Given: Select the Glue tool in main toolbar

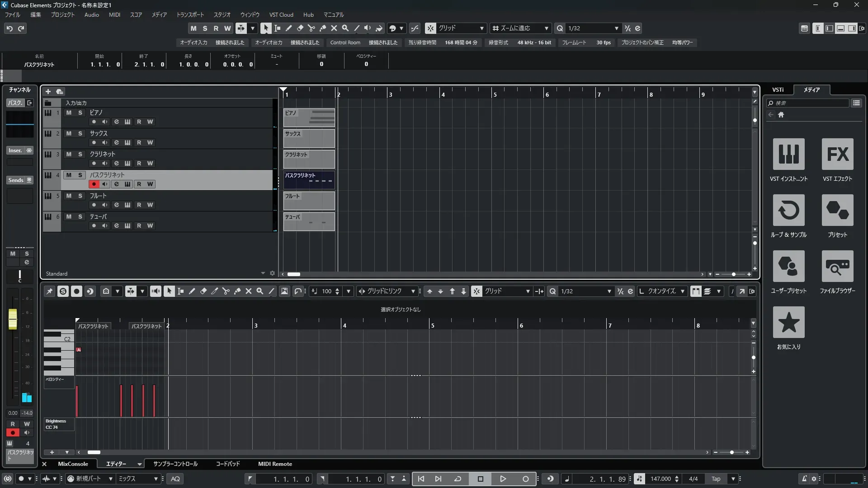Looking at the screenshot, I should pos(323,28).
